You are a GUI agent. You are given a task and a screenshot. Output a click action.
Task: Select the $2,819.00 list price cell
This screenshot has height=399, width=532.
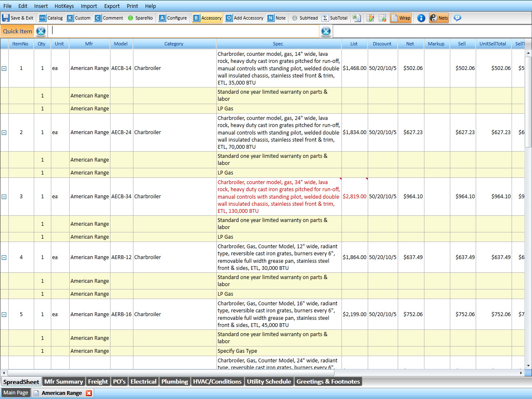[x=354, y=197]
